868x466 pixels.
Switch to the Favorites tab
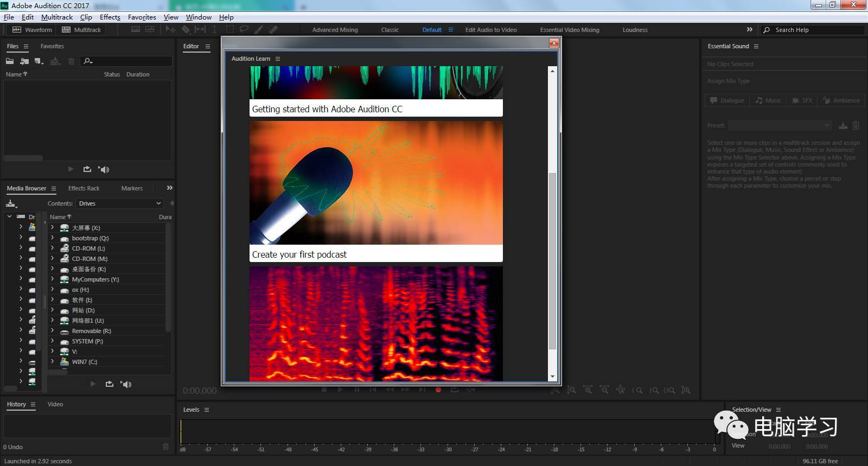point(52,46)
